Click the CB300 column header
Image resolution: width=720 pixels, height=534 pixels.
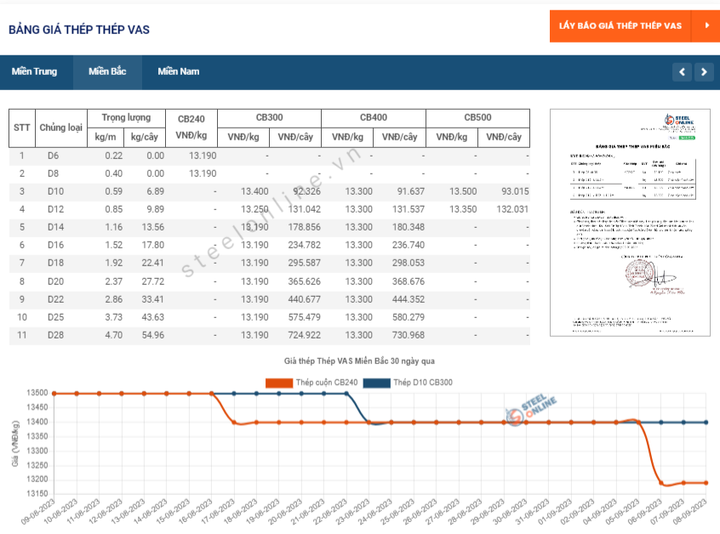pyautogui.click(x=270, y=118)
